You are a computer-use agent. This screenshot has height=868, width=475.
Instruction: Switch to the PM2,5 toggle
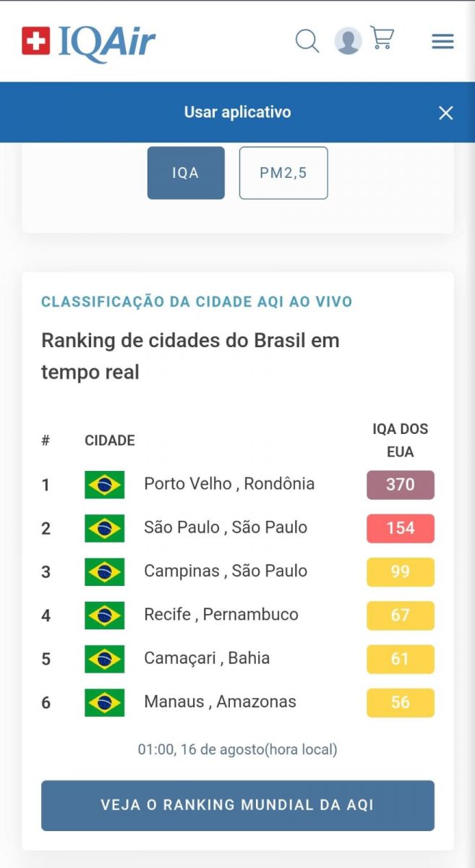point(283,173)
